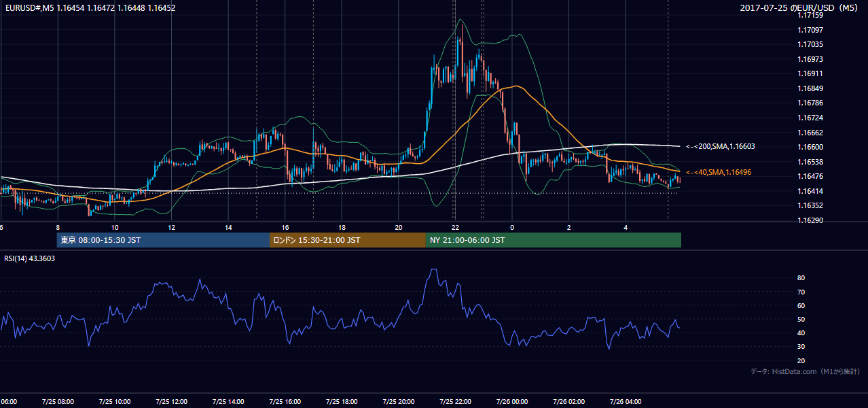Click the 7/25 12:00 date label

[171, 401]
